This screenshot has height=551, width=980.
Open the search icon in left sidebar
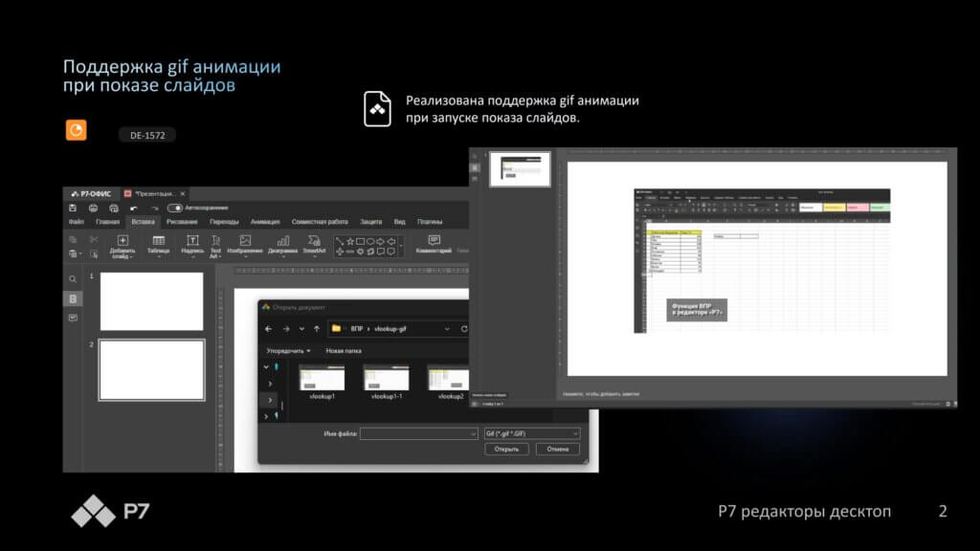73,279
